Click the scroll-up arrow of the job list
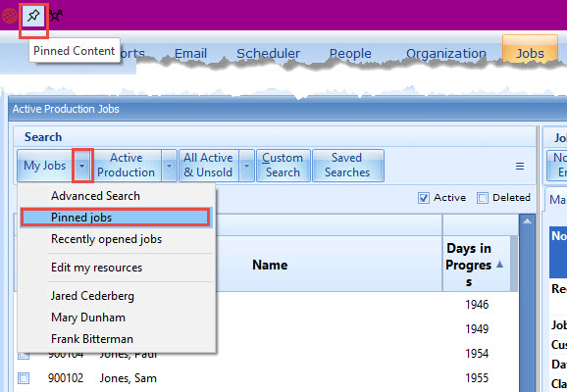 click(527, 221)
